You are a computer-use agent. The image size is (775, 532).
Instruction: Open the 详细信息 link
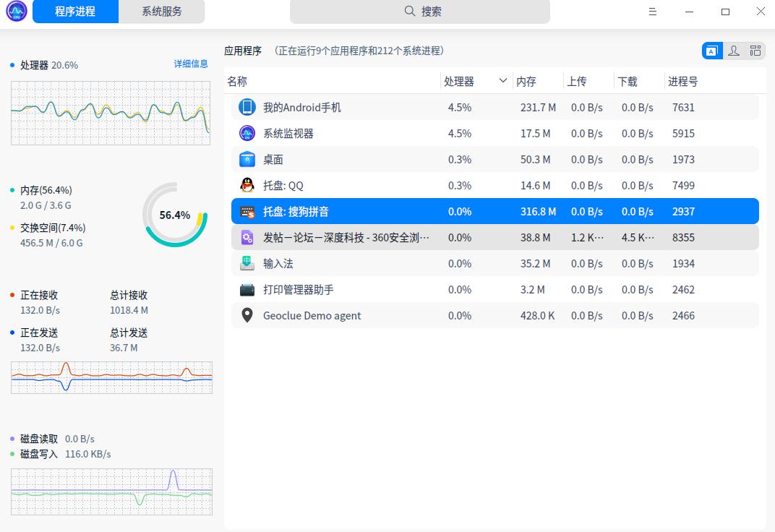pos(191,64)
